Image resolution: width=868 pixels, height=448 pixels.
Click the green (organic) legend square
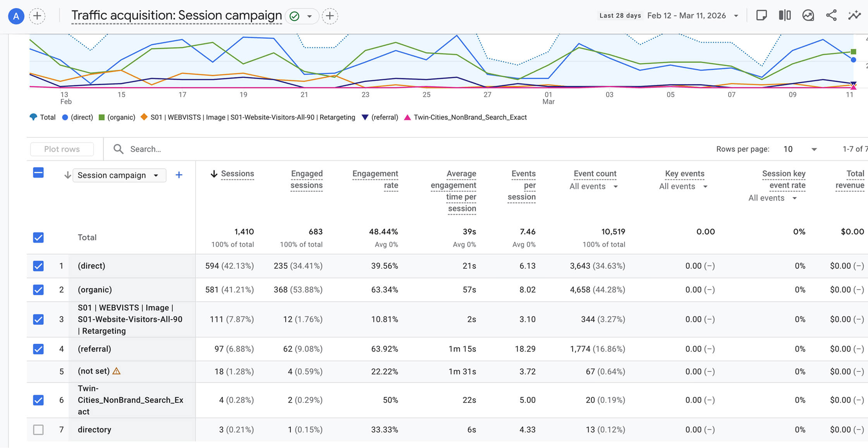coord(101,117)
